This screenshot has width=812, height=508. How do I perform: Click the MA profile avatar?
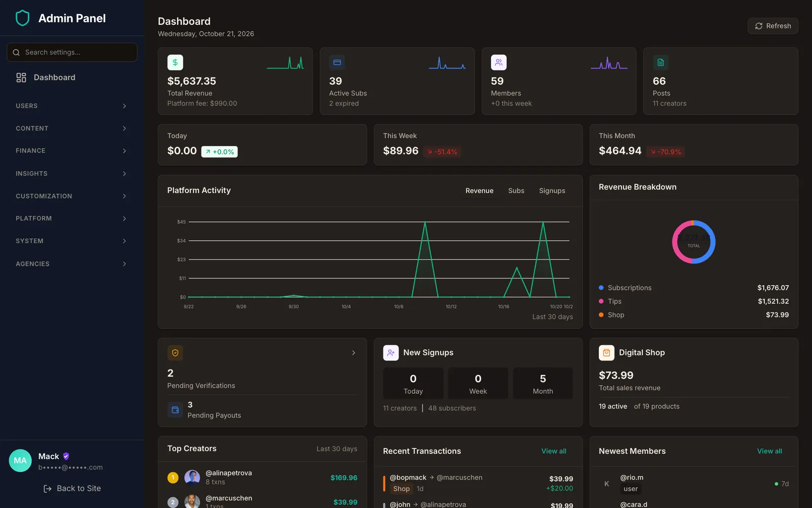20,461
